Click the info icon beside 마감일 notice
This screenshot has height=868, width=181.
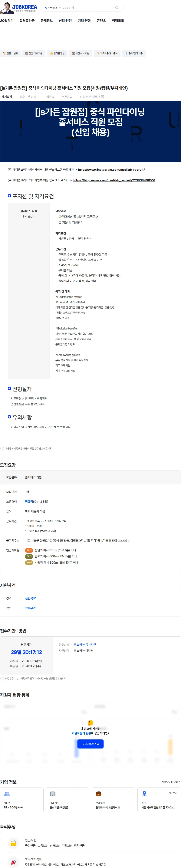coord(2,679)
